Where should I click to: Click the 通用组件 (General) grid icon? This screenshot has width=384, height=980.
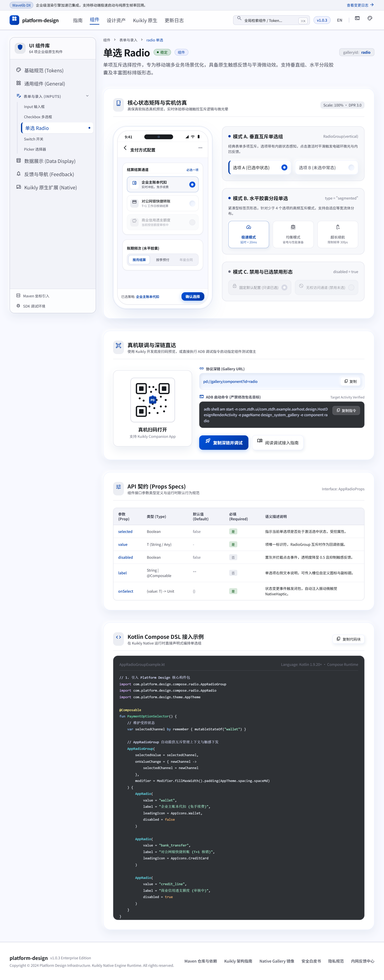[19, 83]
